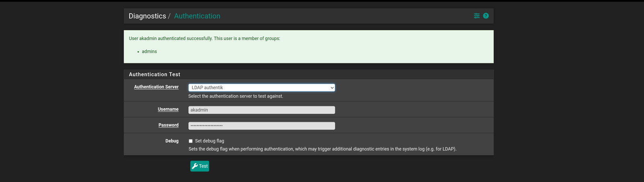The image size is (644, 182).
Task: Click the Authentication Server label
Action: [156, 87]
